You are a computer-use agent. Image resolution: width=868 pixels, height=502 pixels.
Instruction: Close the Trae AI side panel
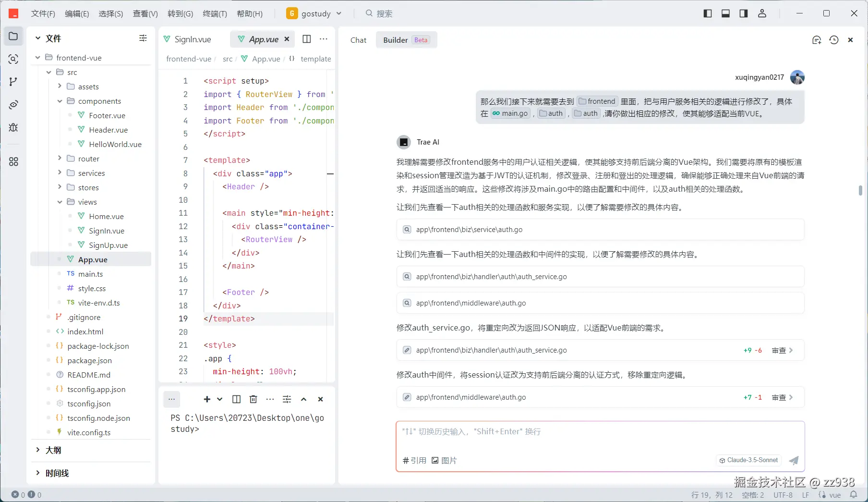[851, 40]
